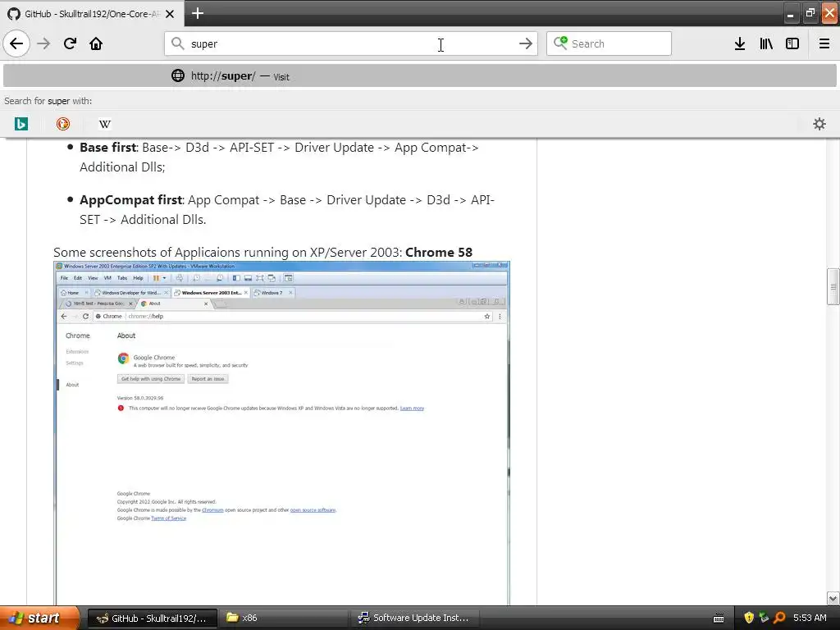Open the Chrome 58 screenshot image

(x=282, y=433)
